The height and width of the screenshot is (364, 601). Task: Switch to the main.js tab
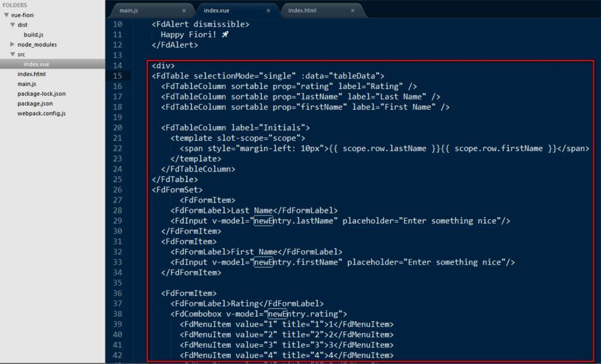[129, 11]
